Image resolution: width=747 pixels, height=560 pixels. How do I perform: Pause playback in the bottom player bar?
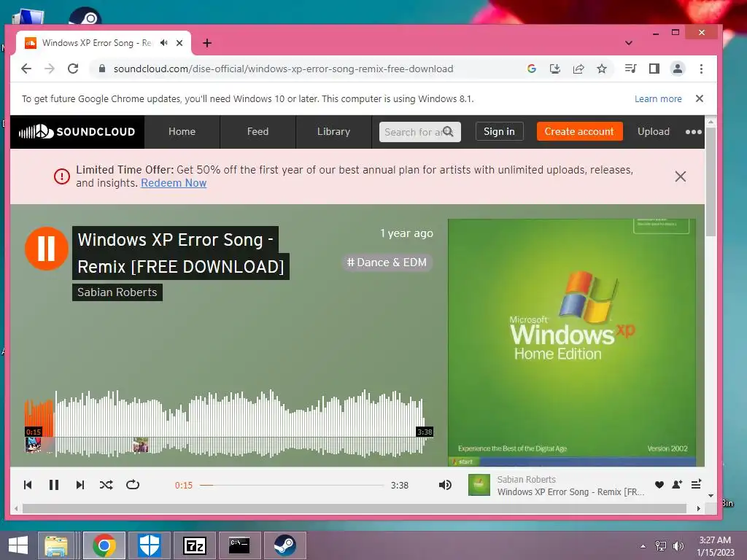tap(54, 485)
